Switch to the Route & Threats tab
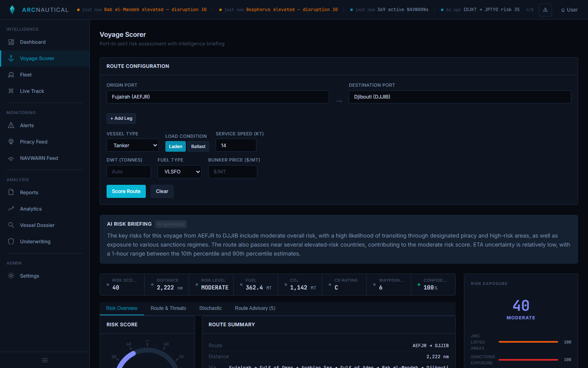The width and height of the screenshot is (588, 368). point(168,308)
